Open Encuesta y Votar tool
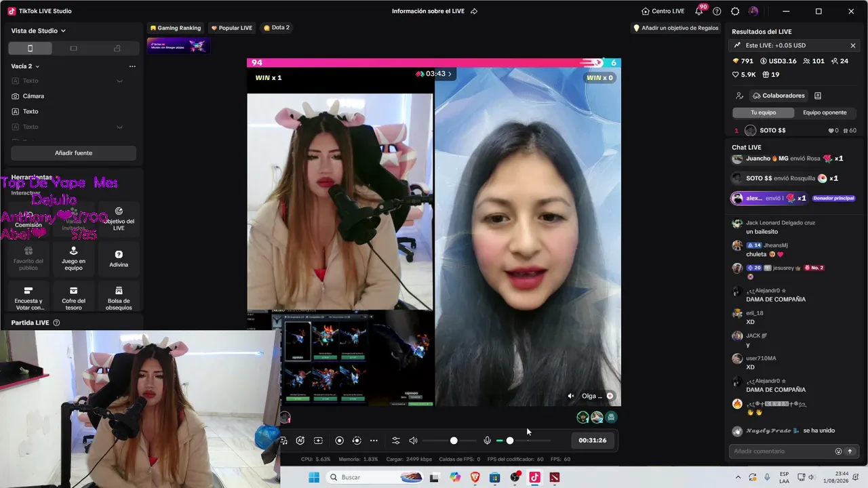Image resolution: width=868 pixels, height=488 pixels. click(x=28, y=298)
